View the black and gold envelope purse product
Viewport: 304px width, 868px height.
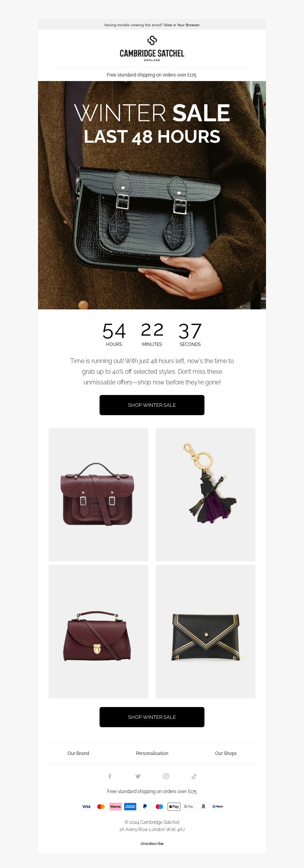click(x=206, y=631)
